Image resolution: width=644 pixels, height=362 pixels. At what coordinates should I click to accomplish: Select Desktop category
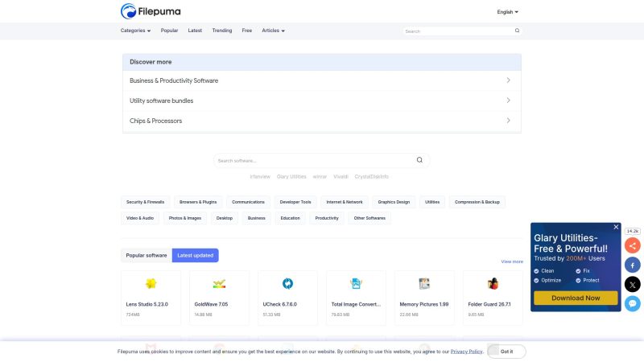tap(225, 218)
